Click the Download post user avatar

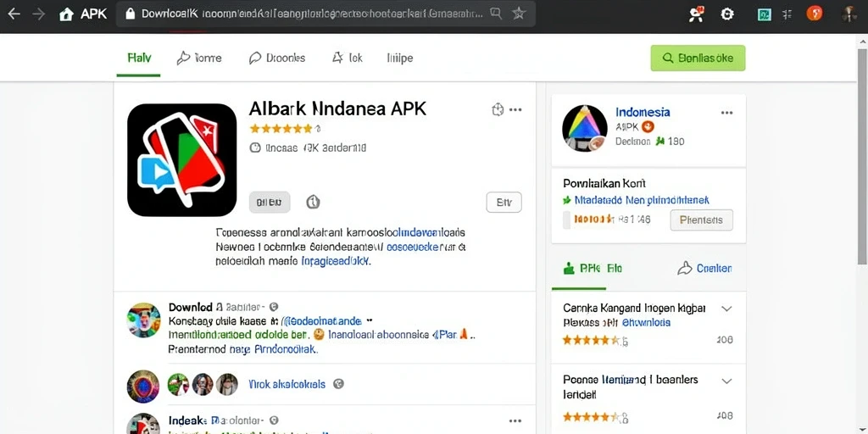[x=143, y=320]
